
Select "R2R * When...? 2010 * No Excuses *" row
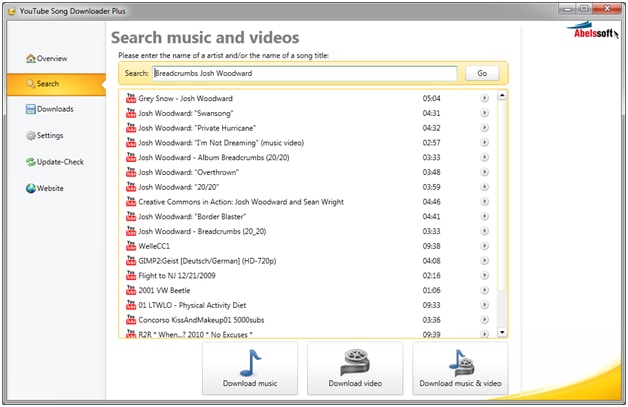(x=308, y=333)
